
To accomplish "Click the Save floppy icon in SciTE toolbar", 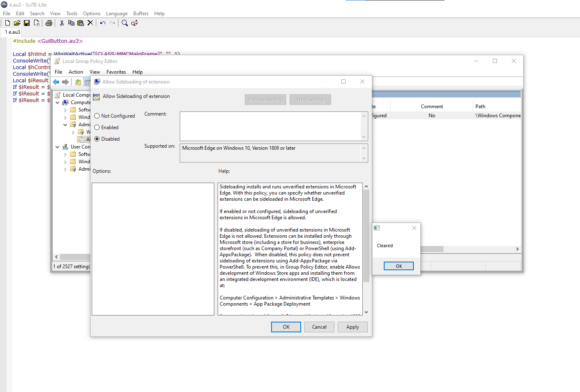I will (x=27, y=23).
